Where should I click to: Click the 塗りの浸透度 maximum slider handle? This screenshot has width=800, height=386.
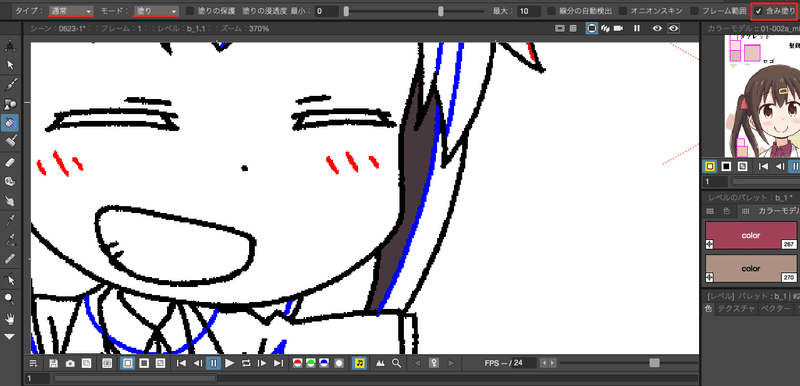[x=441, y=11]
